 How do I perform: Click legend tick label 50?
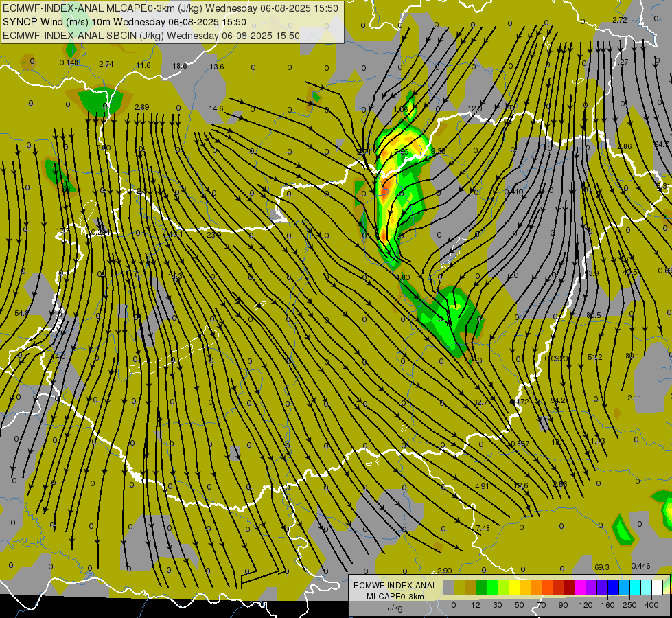pyautogui.click(x=520, y=605)
